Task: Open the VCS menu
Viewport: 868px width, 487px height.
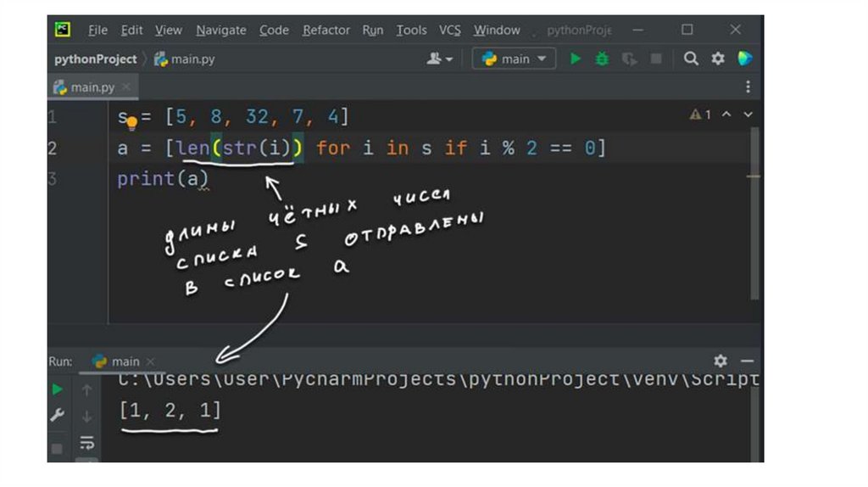Action: [449, 30]
